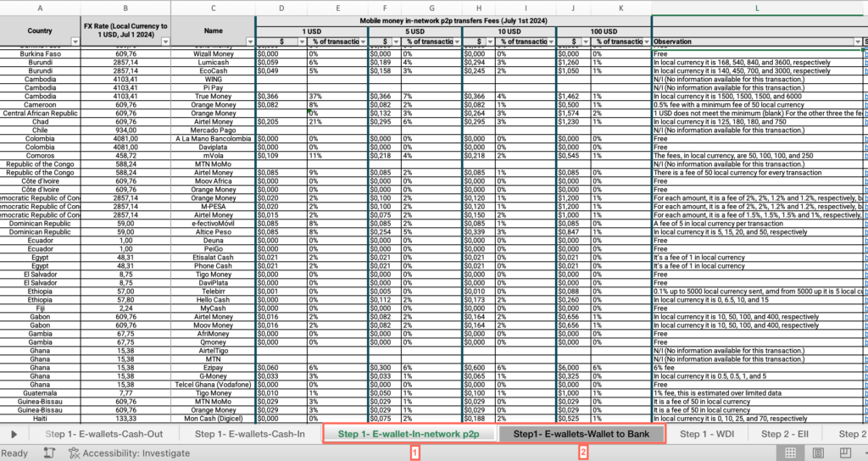
Task: Select the '0.5% fee with a minimum fee' observation
Action: click(757, 104)
